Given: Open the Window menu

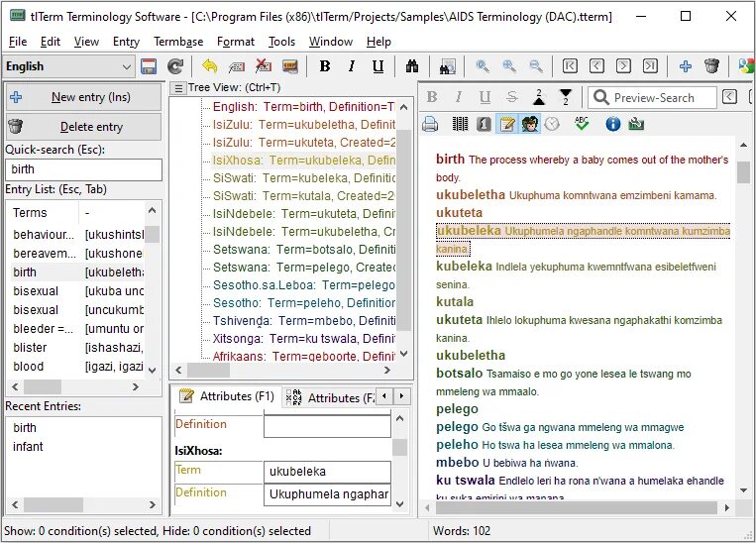Looking at the screenshot, I should (331, 42).
